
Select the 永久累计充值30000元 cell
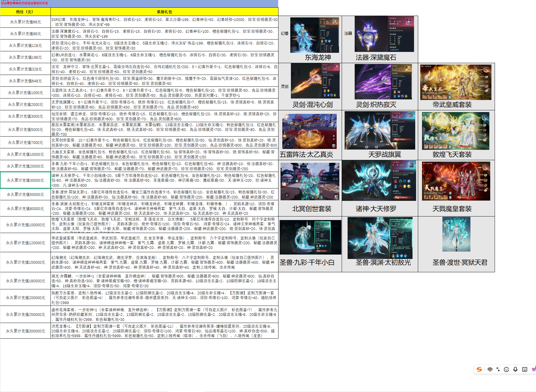point(25,180)
